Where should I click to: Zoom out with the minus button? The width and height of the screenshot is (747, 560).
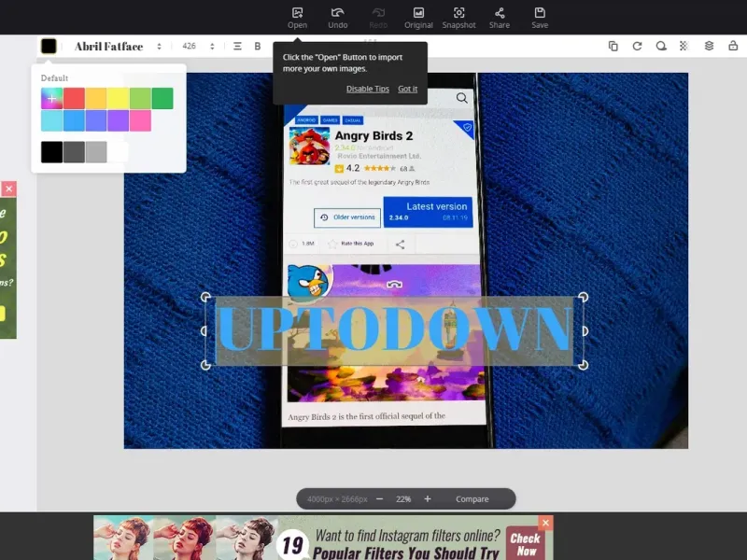pyautogui.click(x=380, y=499)
